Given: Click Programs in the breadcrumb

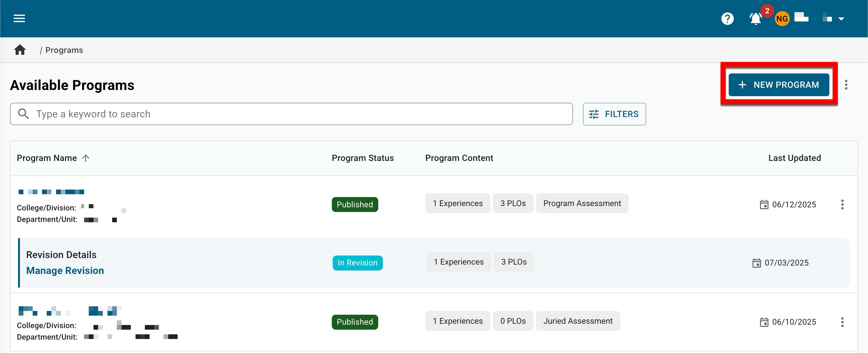Looking at the screenshot, I should coord(64,50).
